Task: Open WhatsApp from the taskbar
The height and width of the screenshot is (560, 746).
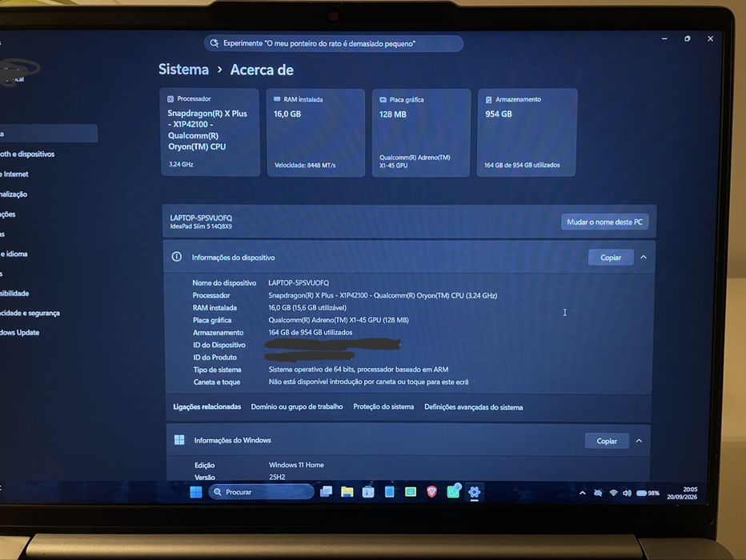Action: coord(453,491)
